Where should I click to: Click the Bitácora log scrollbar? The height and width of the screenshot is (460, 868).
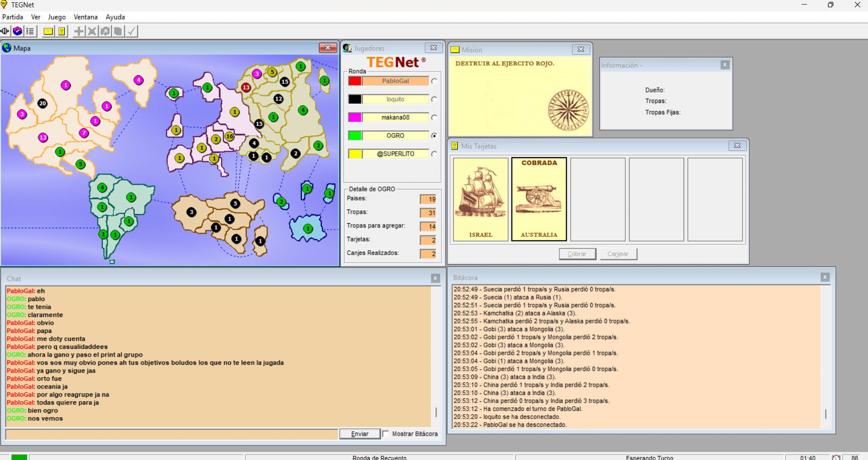tap(825, 414)
